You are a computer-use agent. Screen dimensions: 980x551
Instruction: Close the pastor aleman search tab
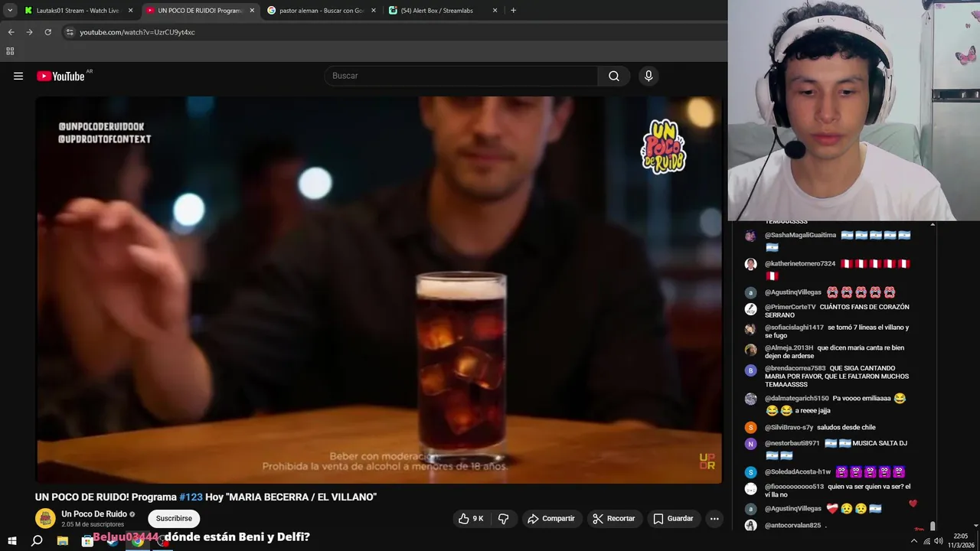coord(373,11)
